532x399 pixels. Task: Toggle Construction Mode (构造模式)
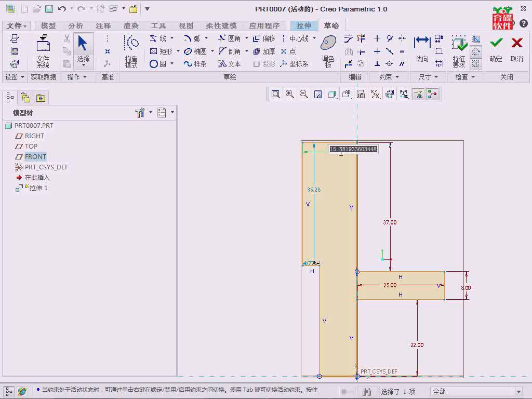[131, 51]
